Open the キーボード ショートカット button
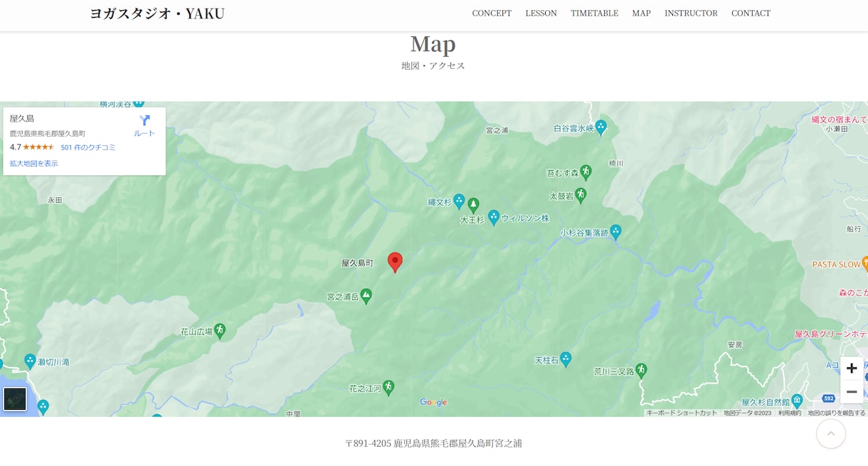 (682, 413)
